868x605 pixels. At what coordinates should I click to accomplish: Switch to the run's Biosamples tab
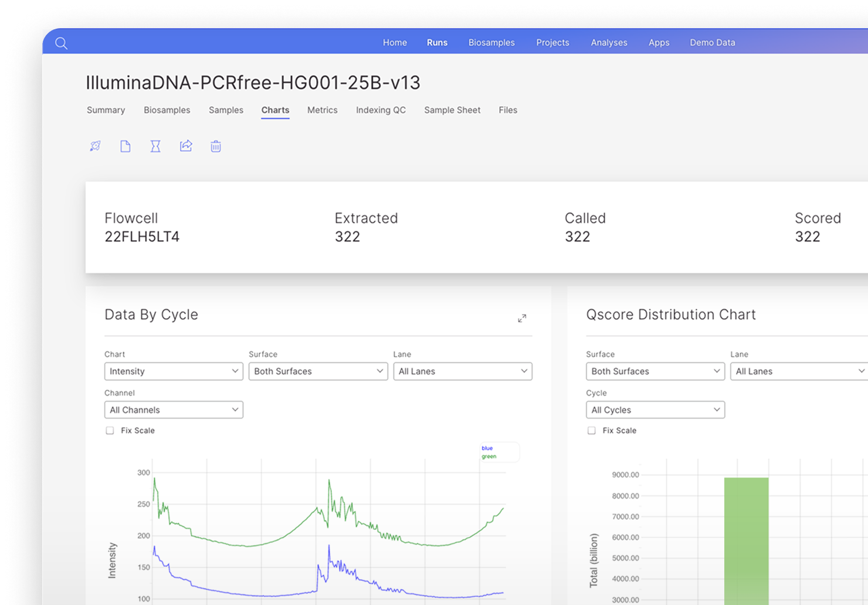click(167, 110)
